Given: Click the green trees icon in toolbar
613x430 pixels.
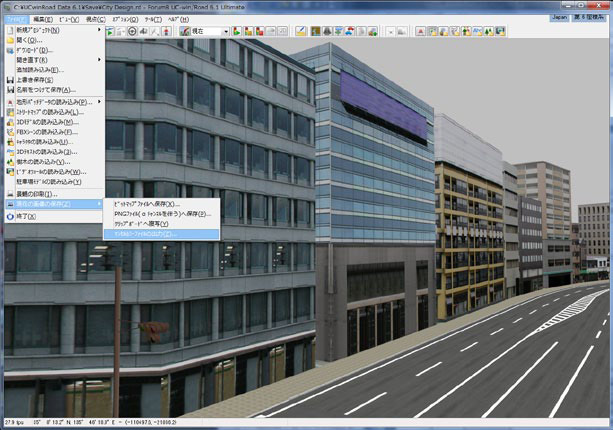Looking at the screenshot, I should pos(489,31).
